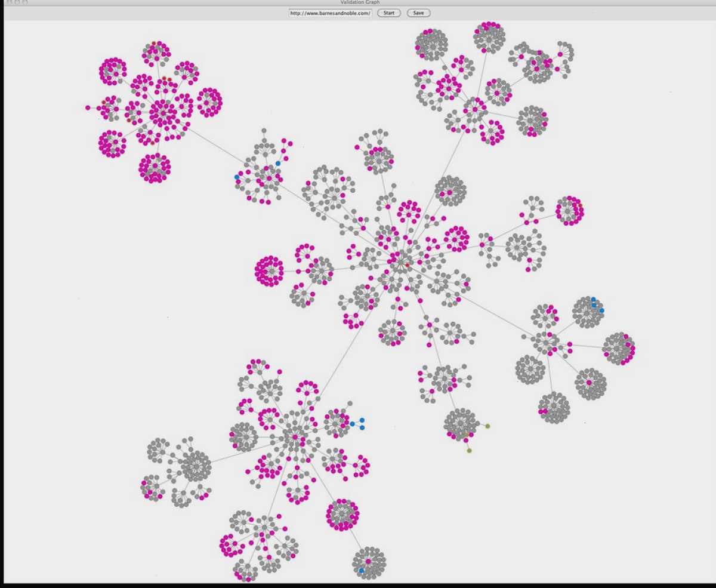Select the lower olive node hanging below the gray cluster

point(469,451)
